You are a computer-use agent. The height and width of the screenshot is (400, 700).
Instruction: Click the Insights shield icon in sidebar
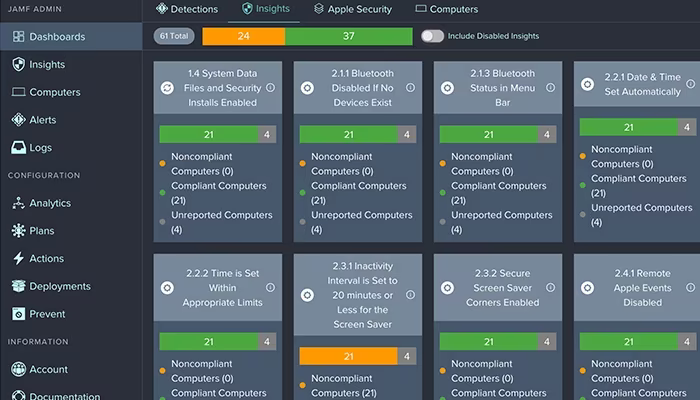pos(18,64)
